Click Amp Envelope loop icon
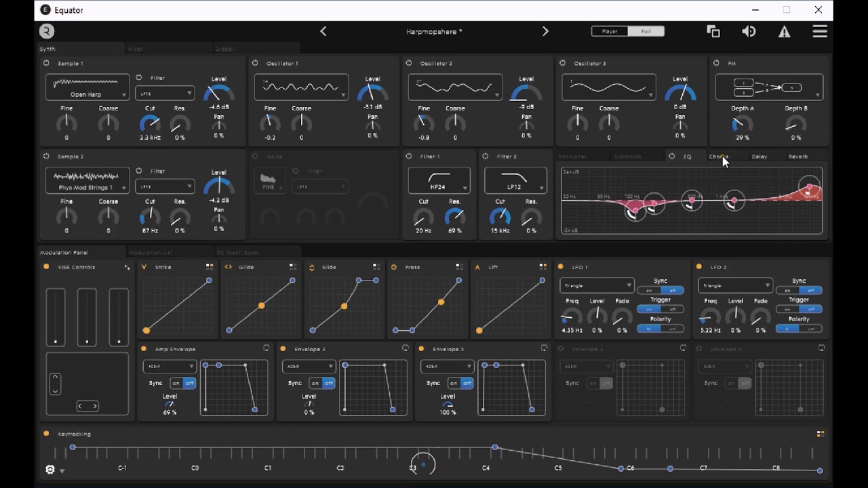 [x=267, y=348]
